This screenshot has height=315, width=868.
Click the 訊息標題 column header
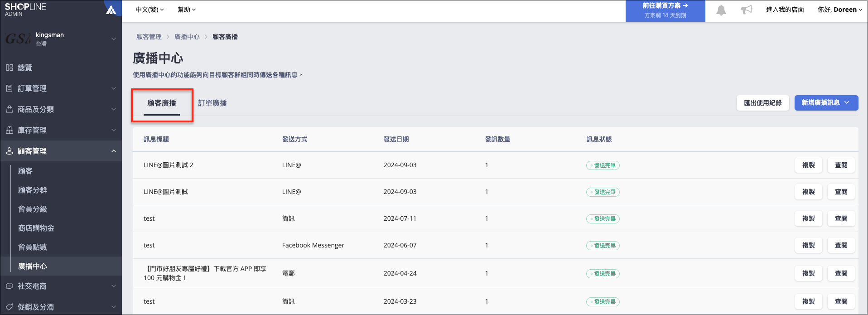coord(156,139)
